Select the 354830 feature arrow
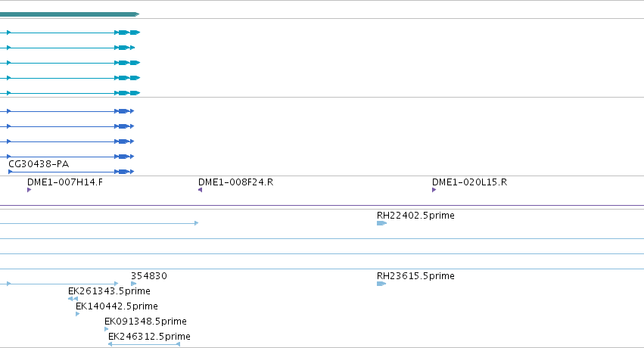 [x=133, y=284]
